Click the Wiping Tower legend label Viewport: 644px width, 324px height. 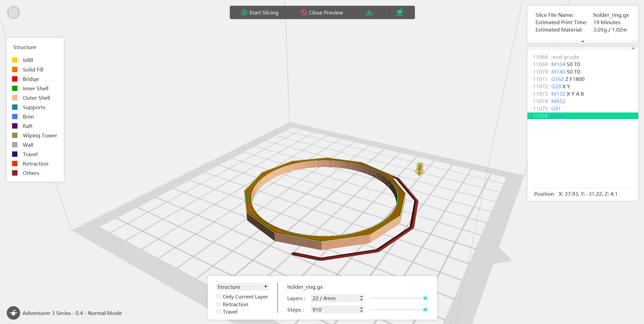(x=40, y=135)
